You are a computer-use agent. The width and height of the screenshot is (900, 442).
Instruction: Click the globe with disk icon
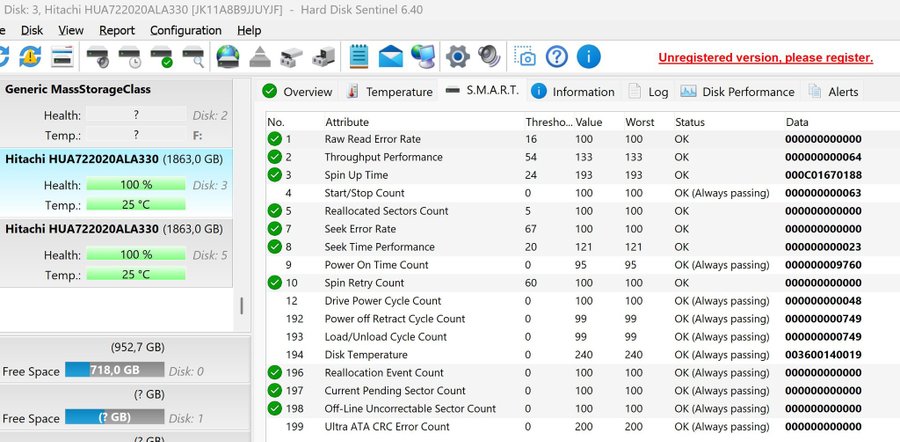[x=228, y=56]
